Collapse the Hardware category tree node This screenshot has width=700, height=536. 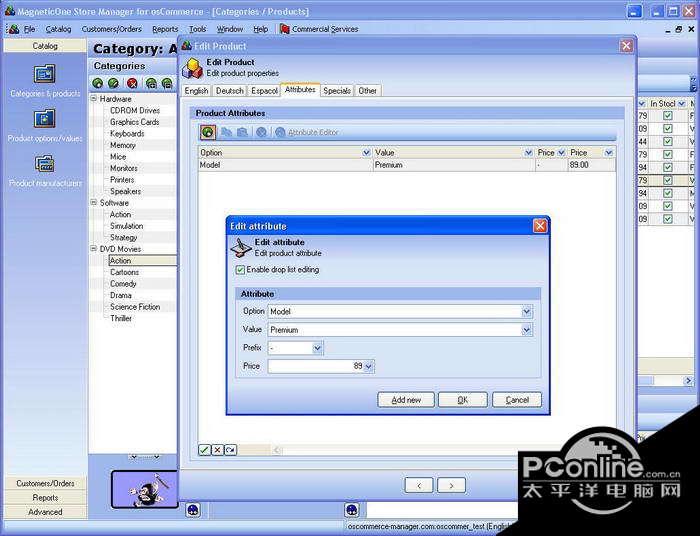(94, 98)
